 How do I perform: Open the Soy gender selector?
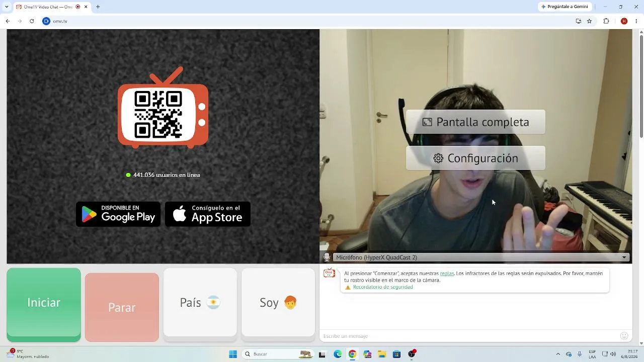278,302
